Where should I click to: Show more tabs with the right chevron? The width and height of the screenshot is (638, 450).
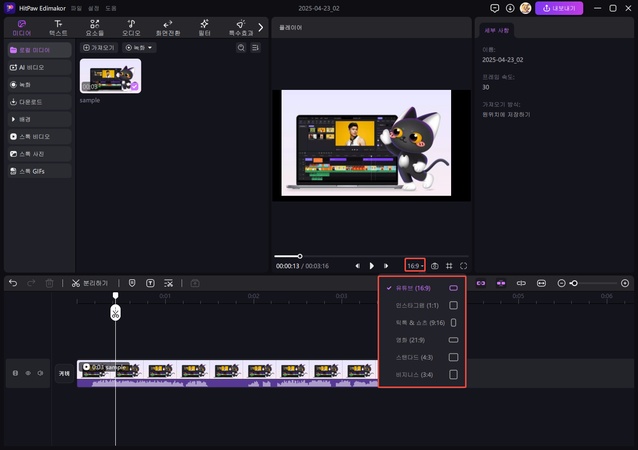click(x=261, y=28)
